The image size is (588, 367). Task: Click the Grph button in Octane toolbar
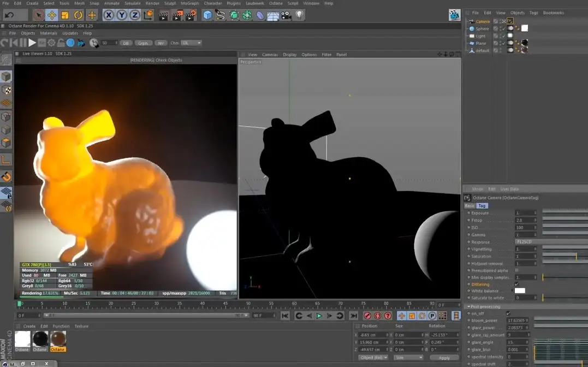click(143, 43)
